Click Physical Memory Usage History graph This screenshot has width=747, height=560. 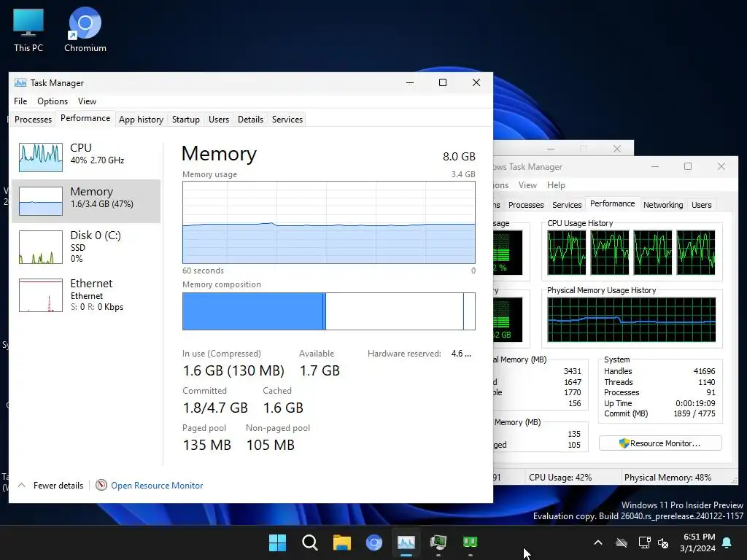(x=631, y=319)
